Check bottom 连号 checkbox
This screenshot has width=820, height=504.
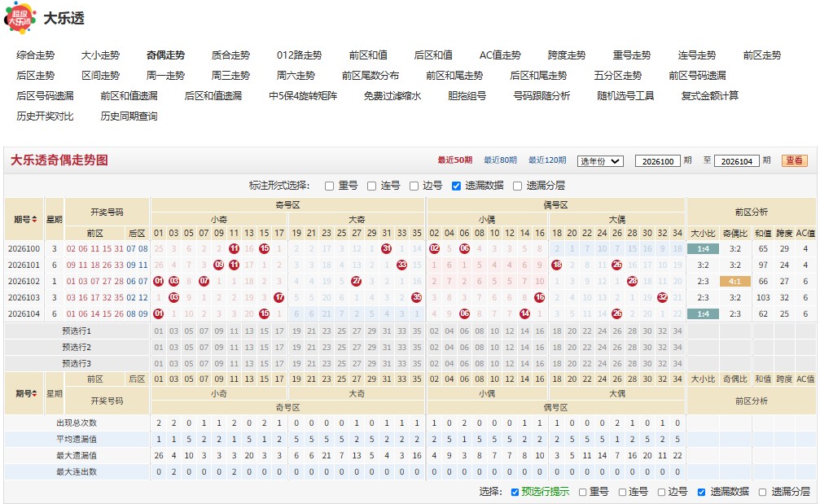622,492
